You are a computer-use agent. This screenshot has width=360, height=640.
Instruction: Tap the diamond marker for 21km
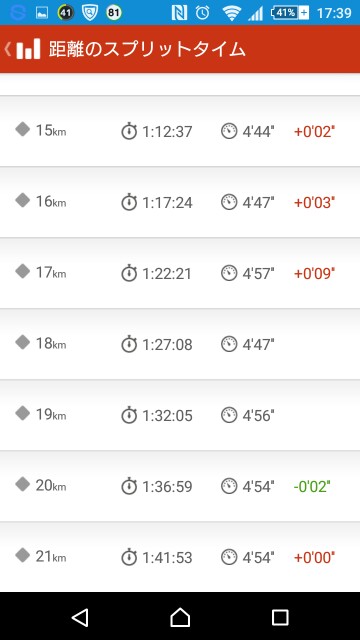click(x=23, y=555)
